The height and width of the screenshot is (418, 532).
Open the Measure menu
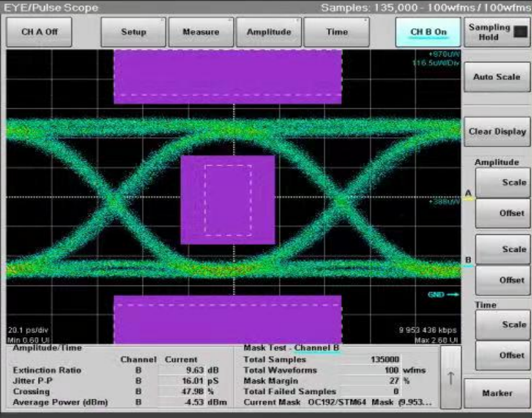click(201, 32)
